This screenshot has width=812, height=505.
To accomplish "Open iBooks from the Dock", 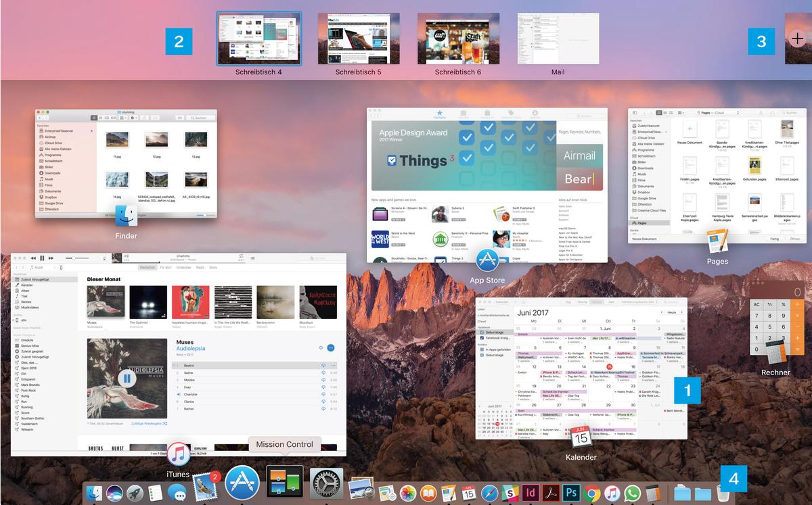I will pyautogui.click(x=428, y=494).
